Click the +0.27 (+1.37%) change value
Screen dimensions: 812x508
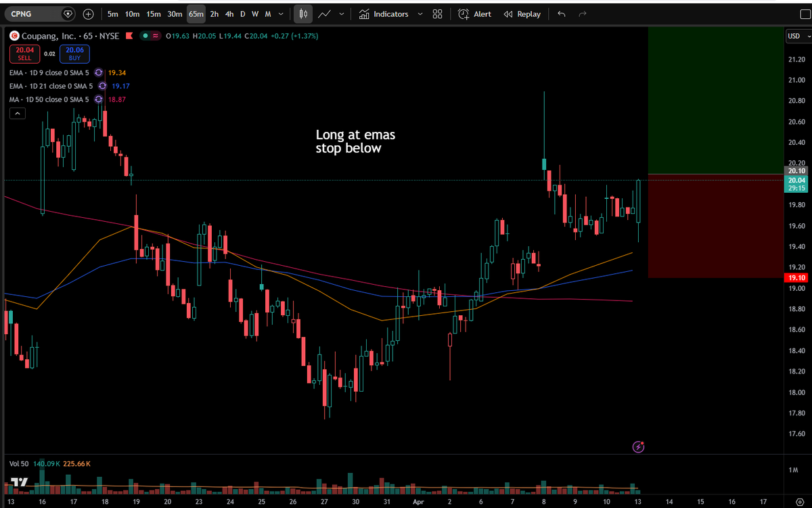(295, 36)
